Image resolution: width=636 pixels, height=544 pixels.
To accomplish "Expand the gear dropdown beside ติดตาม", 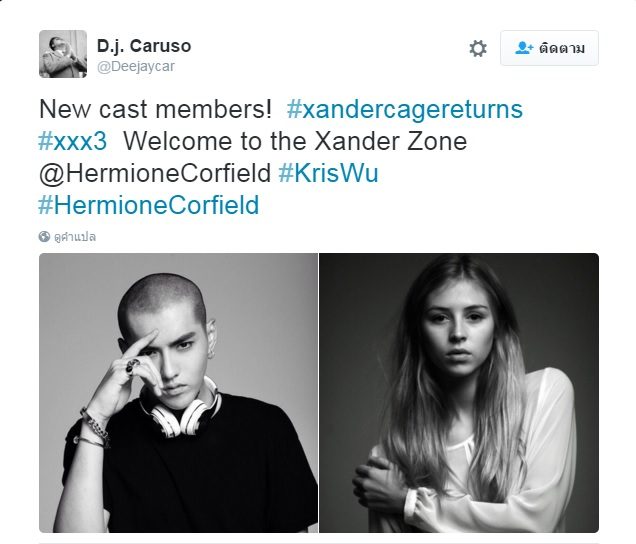I will click(478, 48).
